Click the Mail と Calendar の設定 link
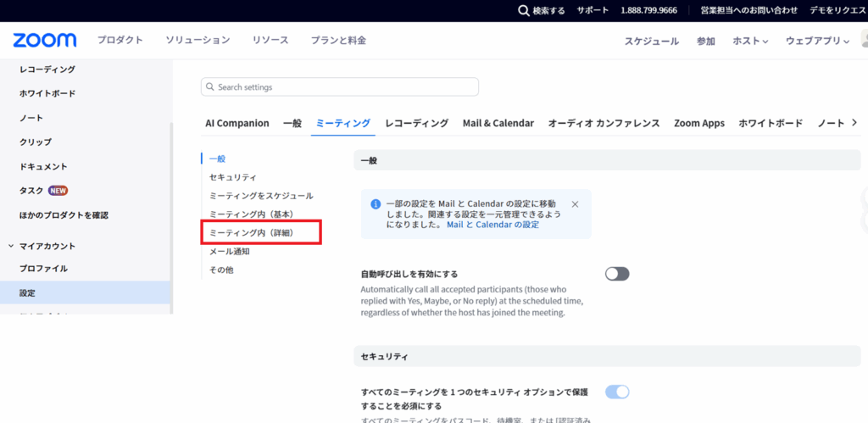868x423 pixels. click(x=492, y=225)
